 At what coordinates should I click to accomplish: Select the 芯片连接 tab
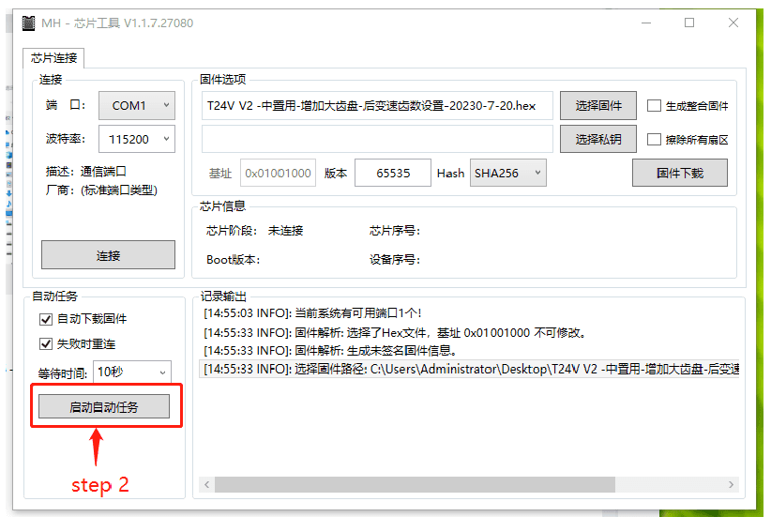pyautogui.click(x=53, y=58)
